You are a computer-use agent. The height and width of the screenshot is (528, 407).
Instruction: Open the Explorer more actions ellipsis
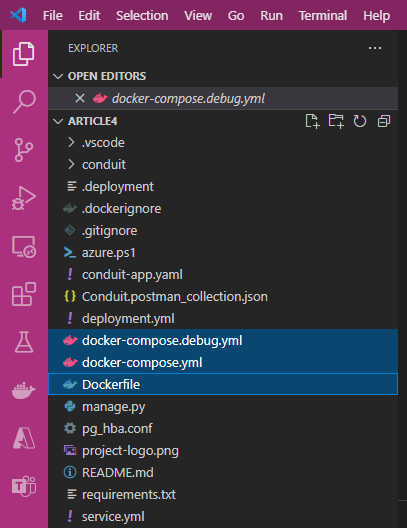pos(375,48)
